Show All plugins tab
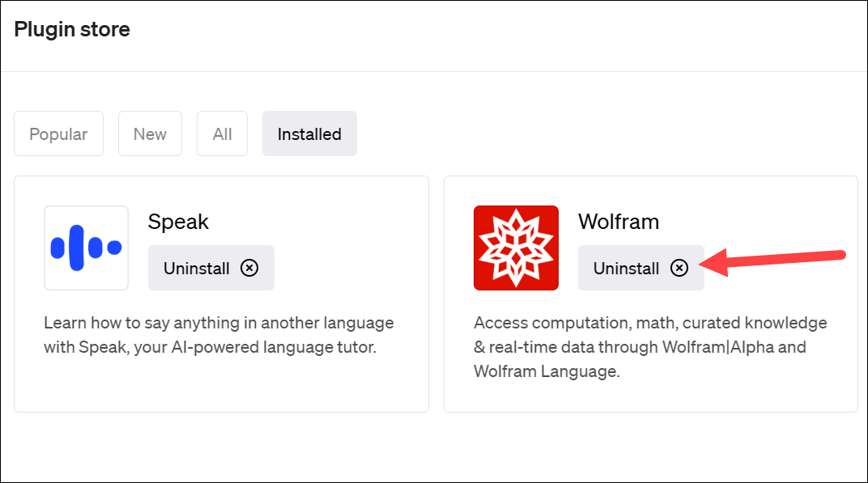Image resolution: width=868 pixels, height=483 pixels. pyautogui.click(x=222, y=133)
